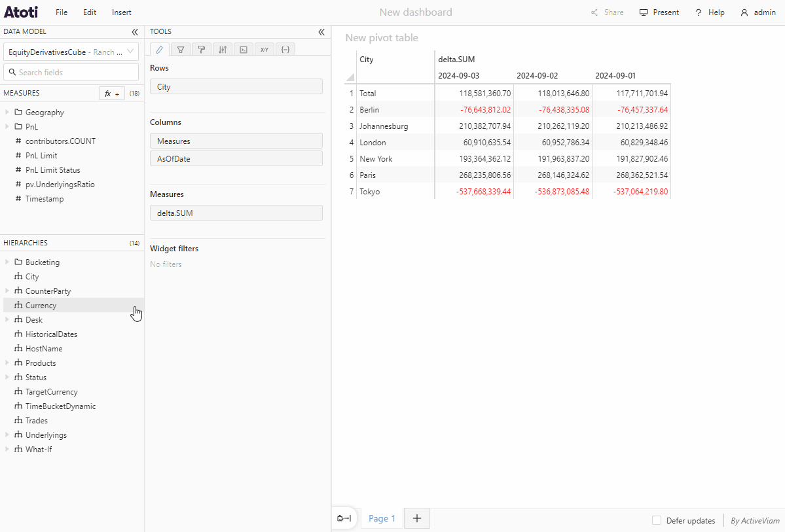The height and width of the screenshot is (532, 785).
Task: Click the hierarchy icon beside Trades
Action: (x=18, y=420)
